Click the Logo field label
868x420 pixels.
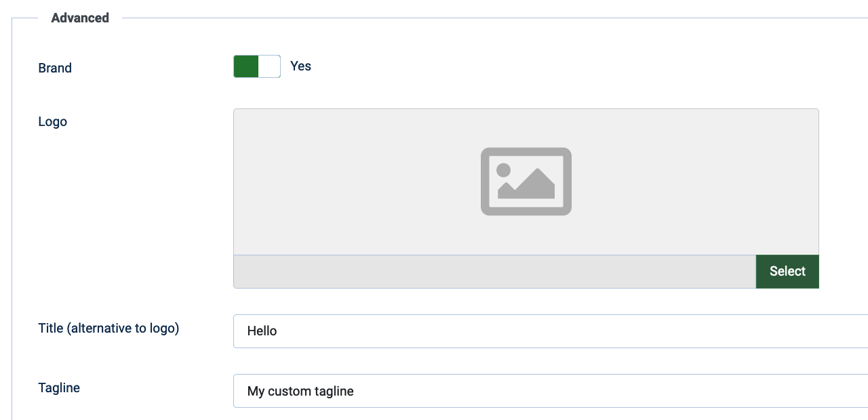click(53, 122)
